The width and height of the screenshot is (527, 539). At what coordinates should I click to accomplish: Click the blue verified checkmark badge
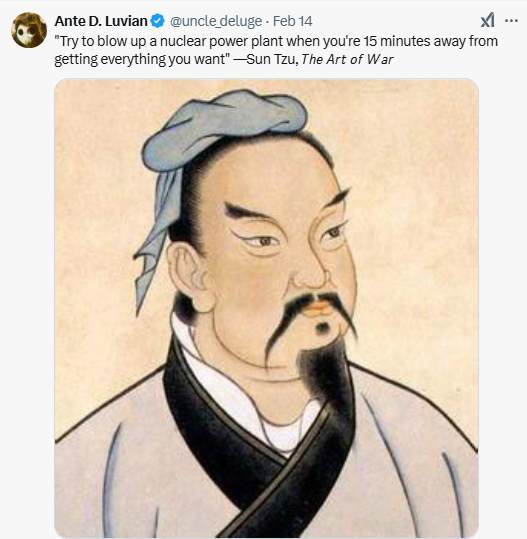(158, 21)
